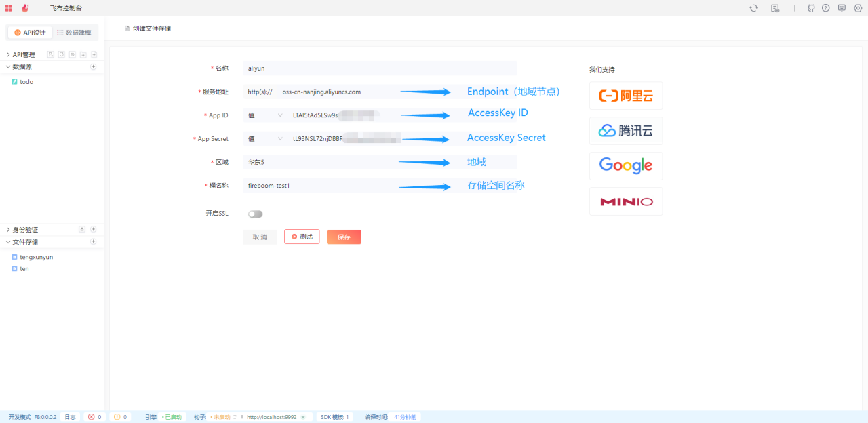Open the App Secret value type dropdown
The width and height of the screenshot is (868, 423).
tap(265, 139)
